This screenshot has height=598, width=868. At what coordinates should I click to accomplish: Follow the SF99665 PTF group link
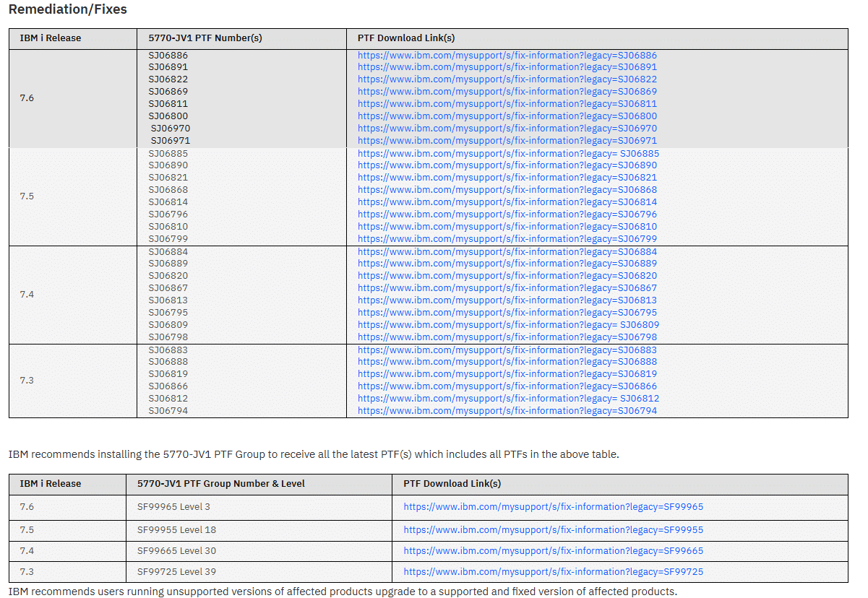[x=553, y=551]
